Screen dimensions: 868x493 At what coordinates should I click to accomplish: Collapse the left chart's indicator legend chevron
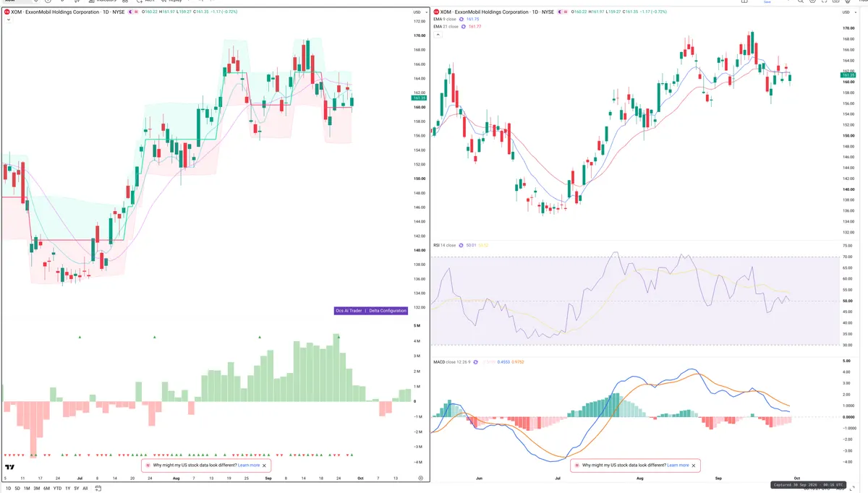point(7,20)
